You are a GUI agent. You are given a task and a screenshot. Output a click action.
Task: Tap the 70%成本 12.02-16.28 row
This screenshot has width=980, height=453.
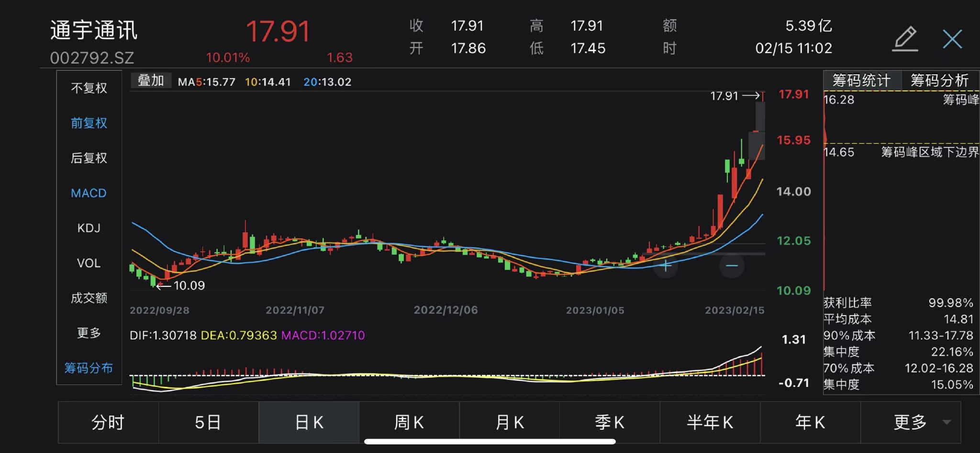[x=898, y=368]
